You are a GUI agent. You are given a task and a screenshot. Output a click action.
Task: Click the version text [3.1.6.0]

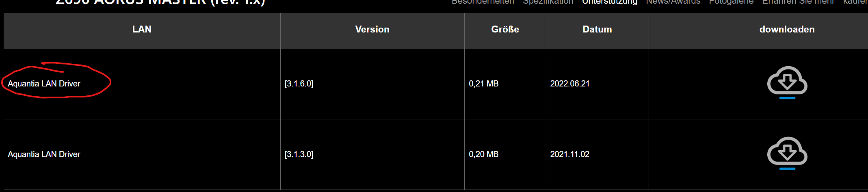click(299, 84)
